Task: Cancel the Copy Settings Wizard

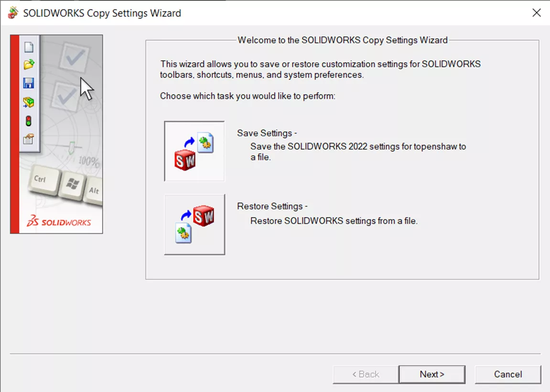Action: pyautogui.click(x=508, y=374)
